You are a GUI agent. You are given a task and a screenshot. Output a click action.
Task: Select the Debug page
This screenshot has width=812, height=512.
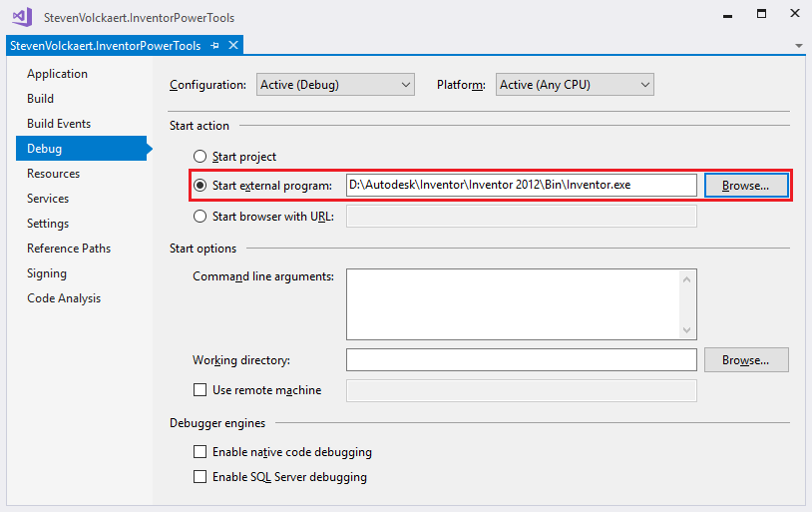click(82, 148)
